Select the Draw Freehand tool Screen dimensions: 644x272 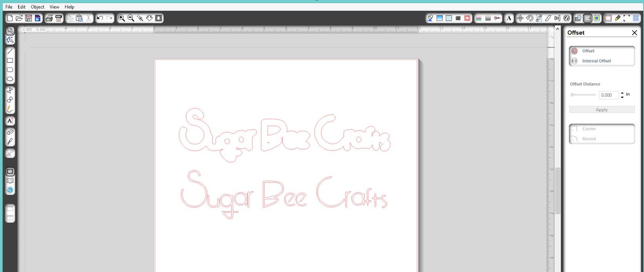tap(10, 109)
